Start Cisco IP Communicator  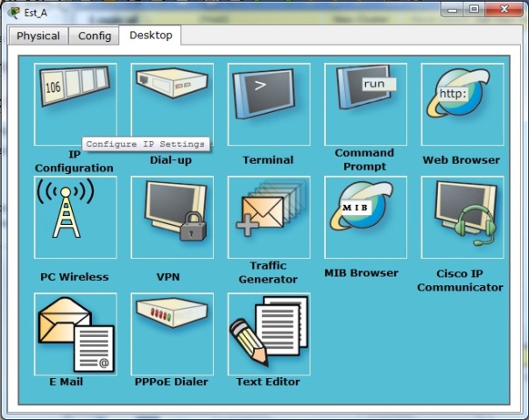coord(462,216)
